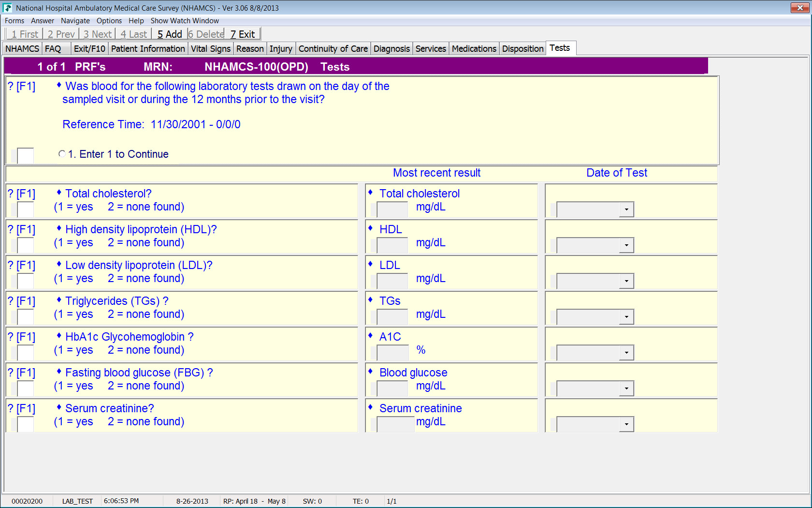The width and height of the screenshot is (812, 508).
Task: Click the '5 Add' button
Action: point(170,34)
